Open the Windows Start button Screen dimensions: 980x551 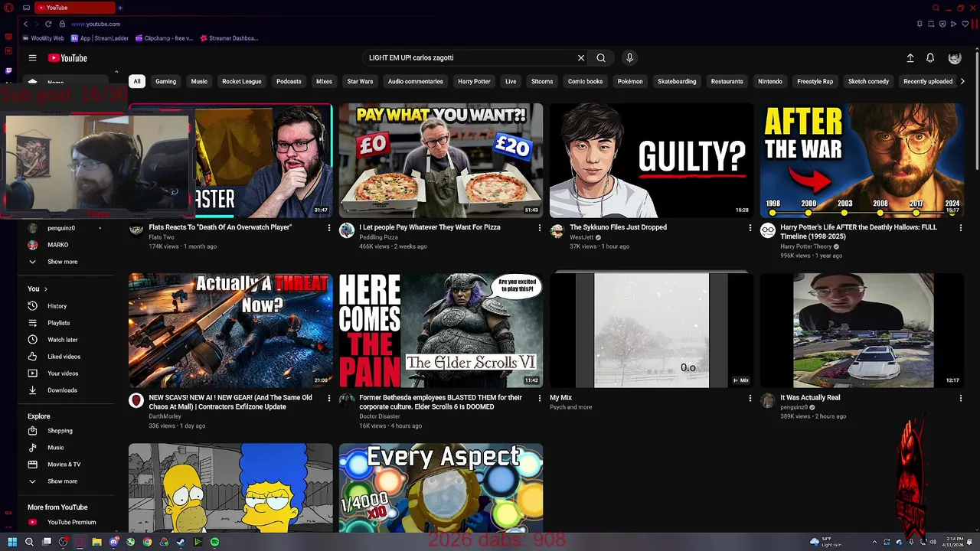point(12,542)
